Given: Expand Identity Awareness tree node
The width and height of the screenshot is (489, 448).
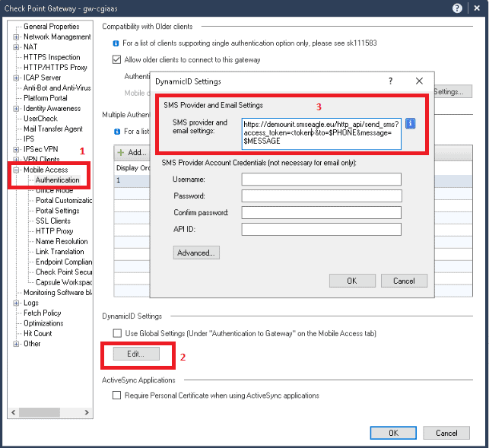Looking at the screenshot, I should point(16,109).
